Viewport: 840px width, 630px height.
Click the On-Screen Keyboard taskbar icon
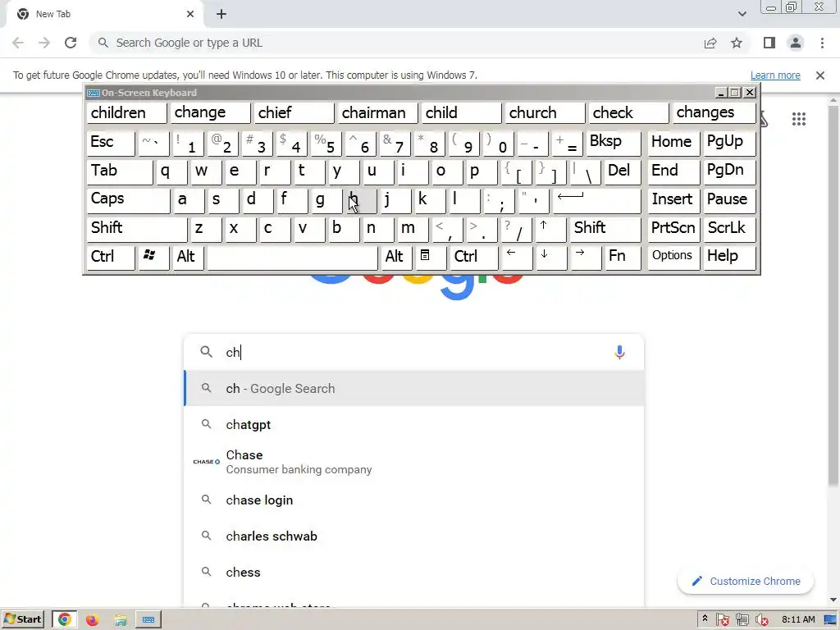[x=148, y=620]
